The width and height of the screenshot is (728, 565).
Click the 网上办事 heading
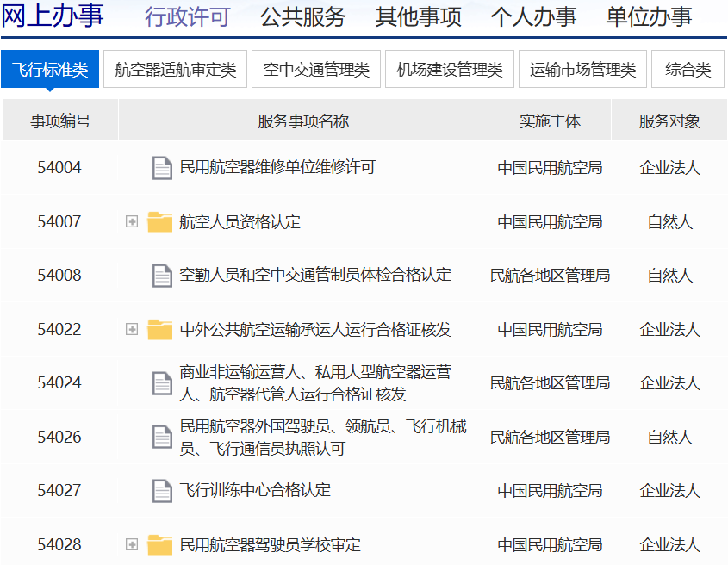pos(53,16)
